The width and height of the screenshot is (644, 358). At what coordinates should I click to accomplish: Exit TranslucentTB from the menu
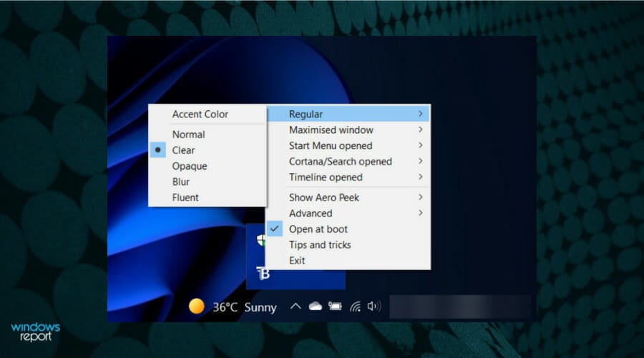point(297,261)
